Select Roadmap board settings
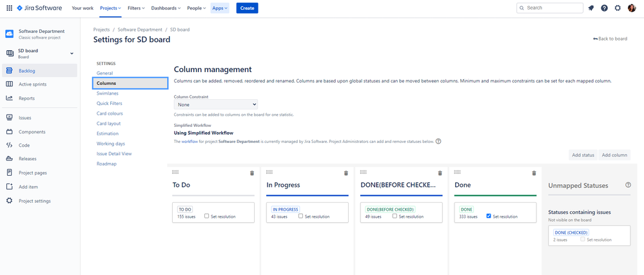The image size is (644, 275). [107, 164]
